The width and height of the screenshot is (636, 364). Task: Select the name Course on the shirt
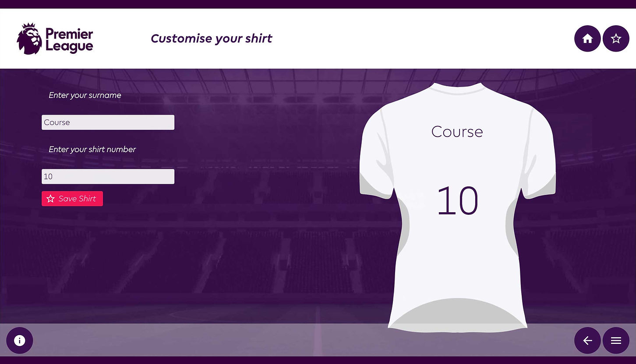(457, 132)
